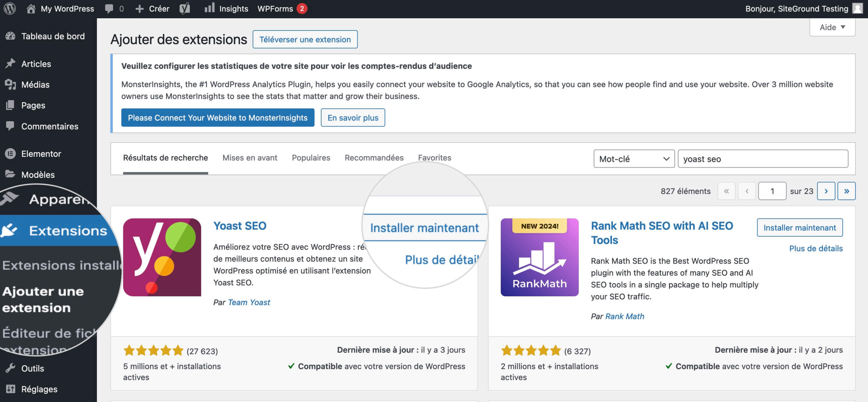Go to next results page arrow

[x=826, y=191]
